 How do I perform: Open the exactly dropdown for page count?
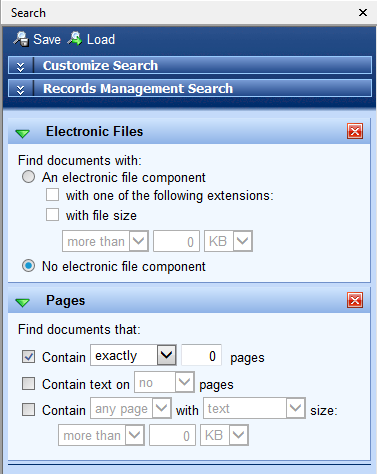(133, 355)
